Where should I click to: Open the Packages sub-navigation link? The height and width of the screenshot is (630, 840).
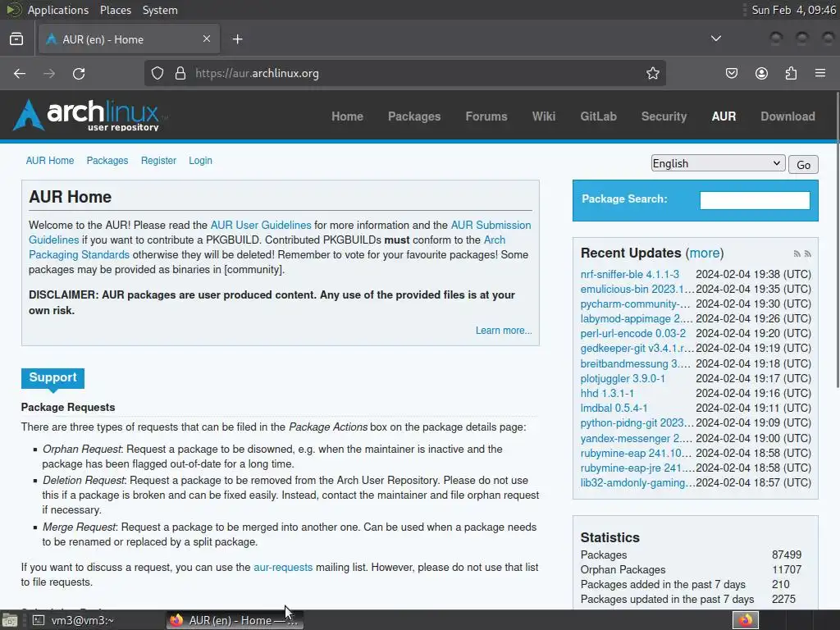(x=107, y=161)
